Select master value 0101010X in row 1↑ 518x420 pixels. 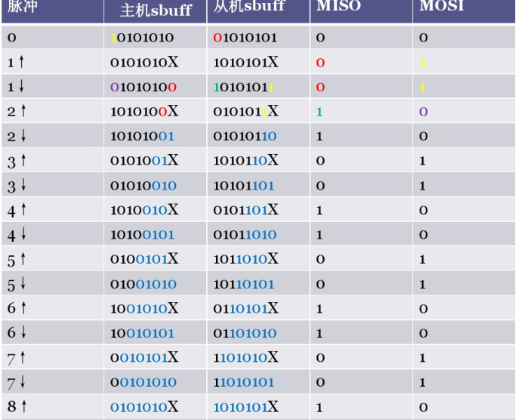point(144,62)
